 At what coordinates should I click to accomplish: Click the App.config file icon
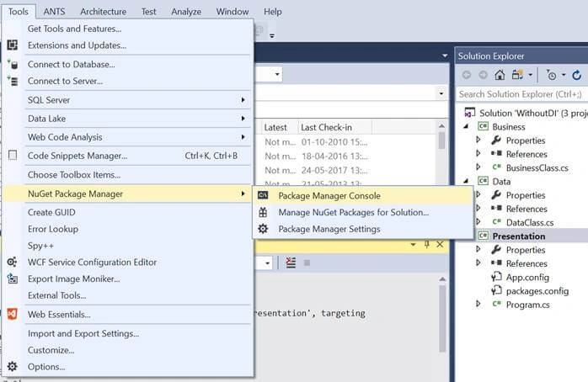pos(496,277)
